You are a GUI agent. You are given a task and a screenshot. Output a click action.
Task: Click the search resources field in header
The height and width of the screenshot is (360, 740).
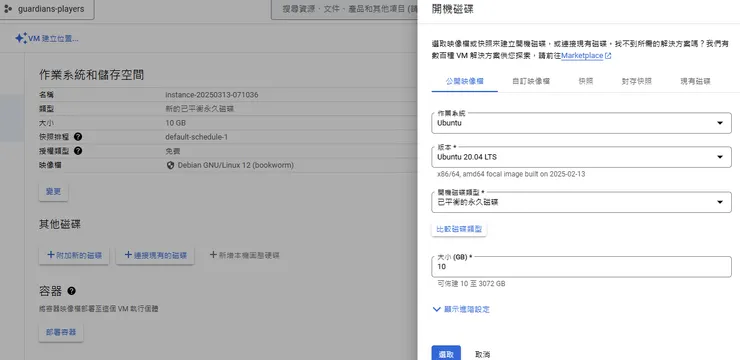pos(345,9)
